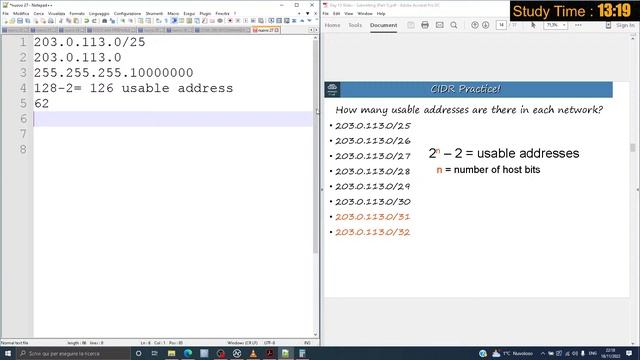The width and height of the screenshot is (640, 360).
Task: Switch to the Home tab in Acrobat
Action: tap(332, 25)
